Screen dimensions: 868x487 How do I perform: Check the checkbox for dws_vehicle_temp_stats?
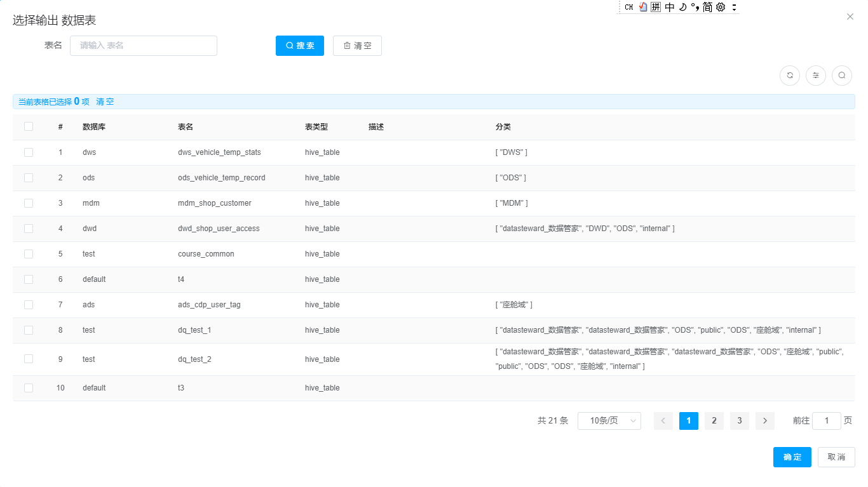coord(28,152)
